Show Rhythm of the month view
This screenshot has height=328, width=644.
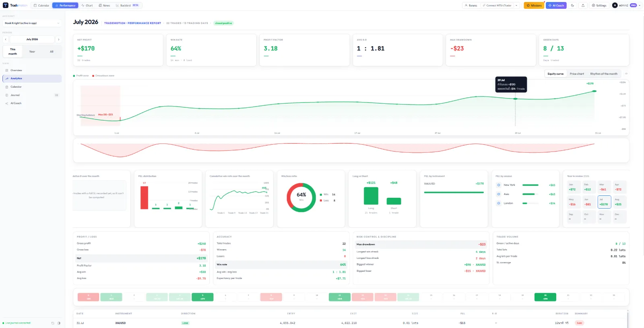coord(604,74)
